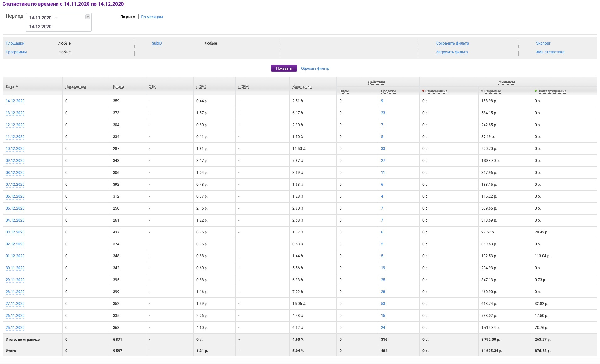The image size is (600, 364).
Task: Click sales count 24 for 25.11.2020
Action: pyautogui.click(x=383, y=328)
